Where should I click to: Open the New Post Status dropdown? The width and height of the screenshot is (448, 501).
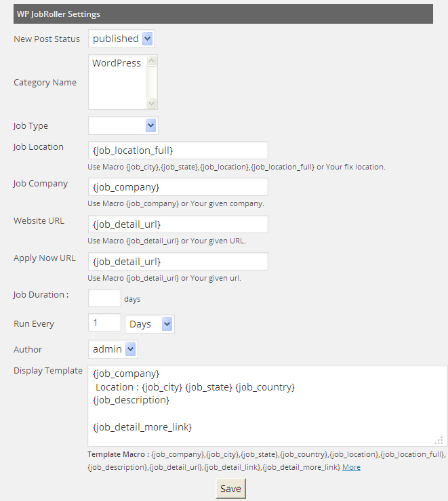tap(121, 39)
